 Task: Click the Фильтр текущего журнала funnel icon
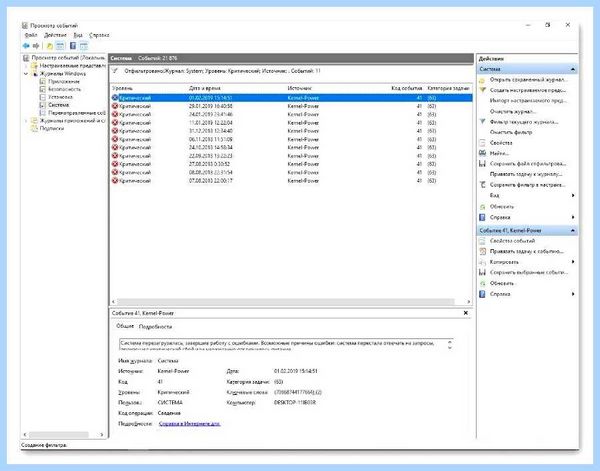(482, 122)
